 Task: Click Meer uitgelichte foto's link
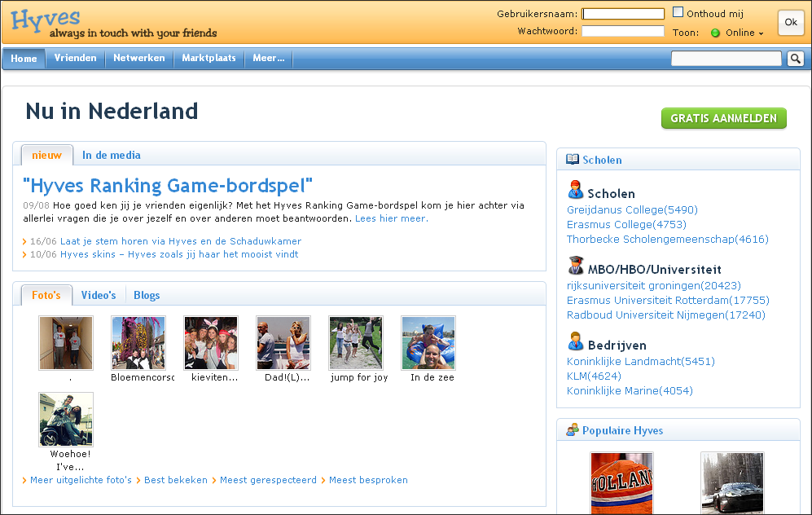click(81, 480)
